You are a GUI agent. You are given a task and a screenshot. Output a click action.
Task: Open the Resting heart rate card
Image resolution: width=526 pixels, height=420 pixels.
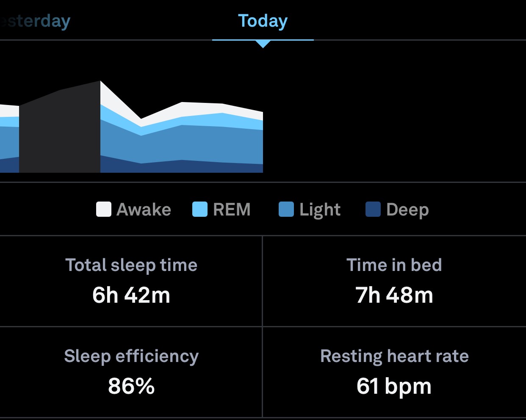394,372
